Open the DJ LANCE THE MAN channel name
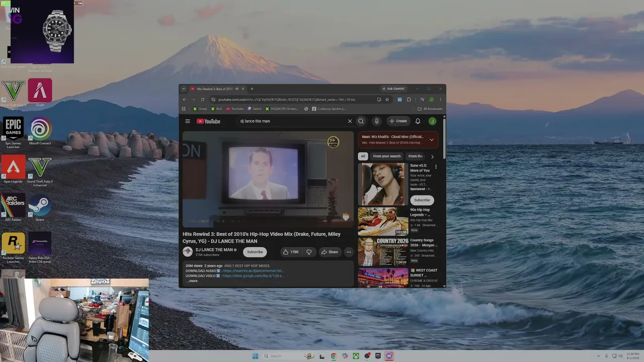The height and width of the screenshot is (362, 644). [x=214, y=250]
